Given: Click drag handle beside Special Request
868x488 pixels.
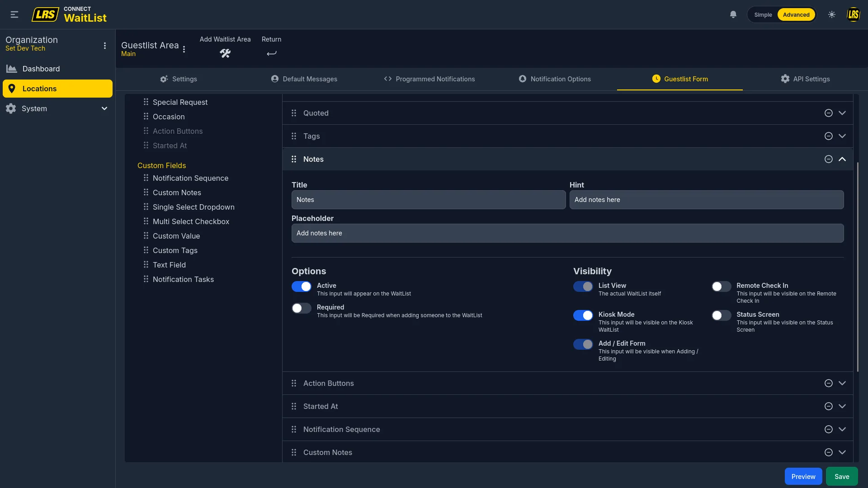Looking at the screenshot, I should pyautogui.click(x=146, y=102).
